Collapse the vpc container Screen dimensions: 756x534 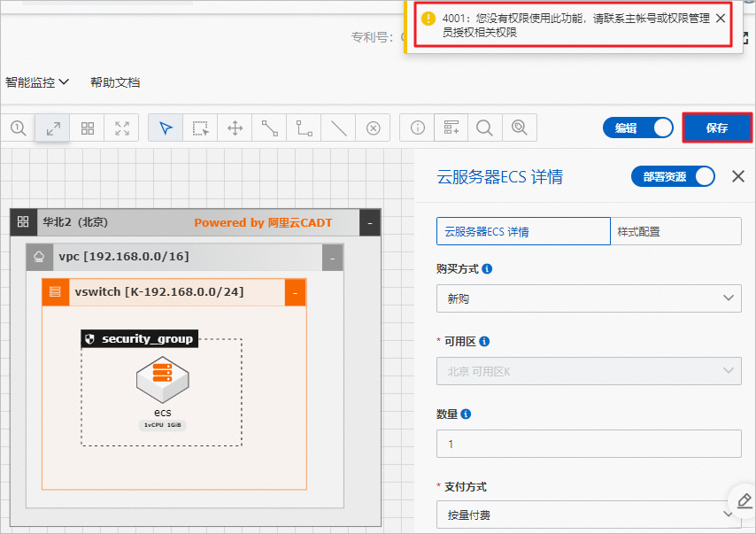point(332,258)
